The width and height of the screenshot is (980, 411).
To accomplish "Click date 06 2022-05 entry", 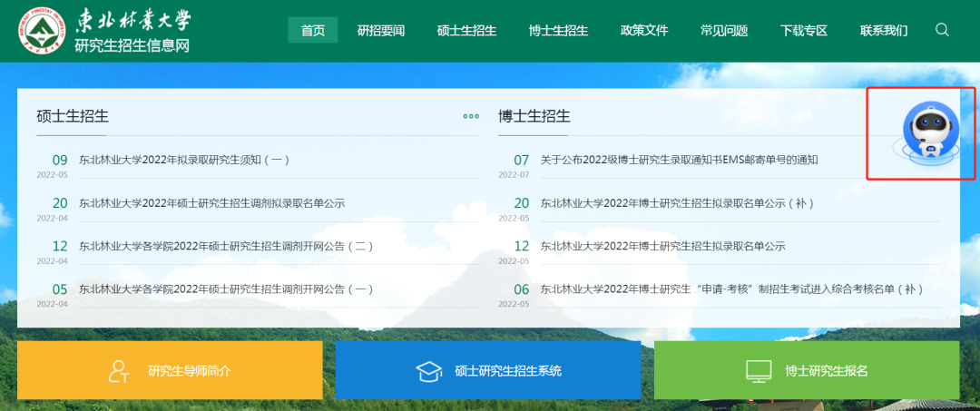I will click(x=514, y=294).
